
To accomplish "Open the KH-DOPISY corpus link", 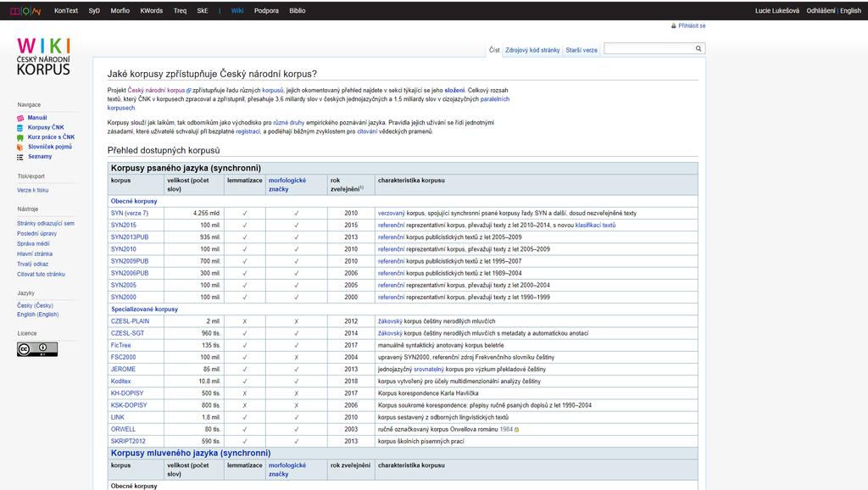I will (127, 393).
